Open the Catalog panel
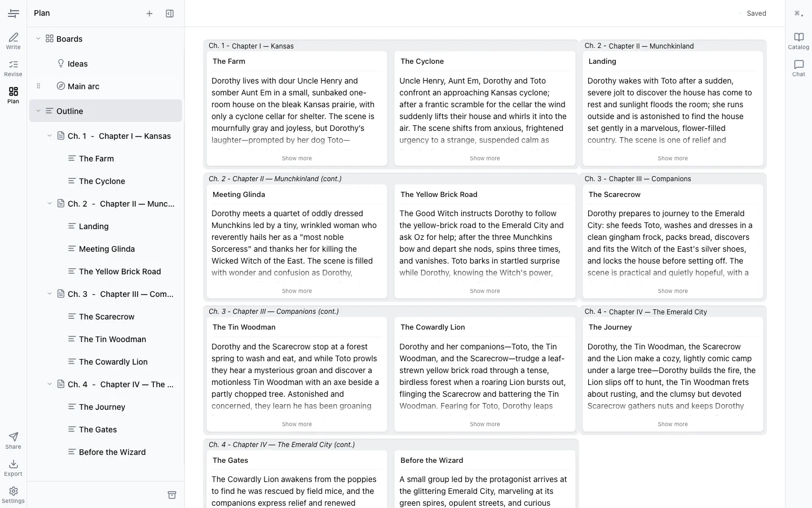The height and width of the screenshot is (508, 812). [798, 41]
